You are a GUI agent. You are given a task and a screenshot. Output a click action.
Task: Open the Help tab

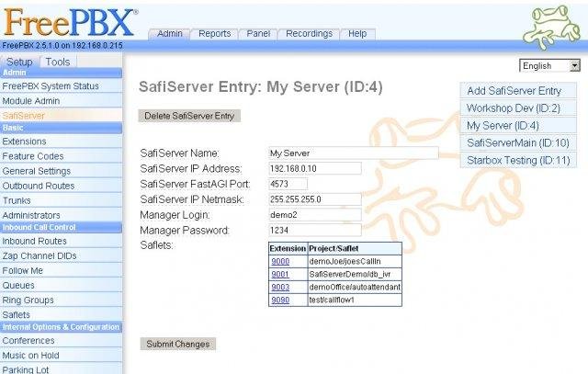coord(357,34)
